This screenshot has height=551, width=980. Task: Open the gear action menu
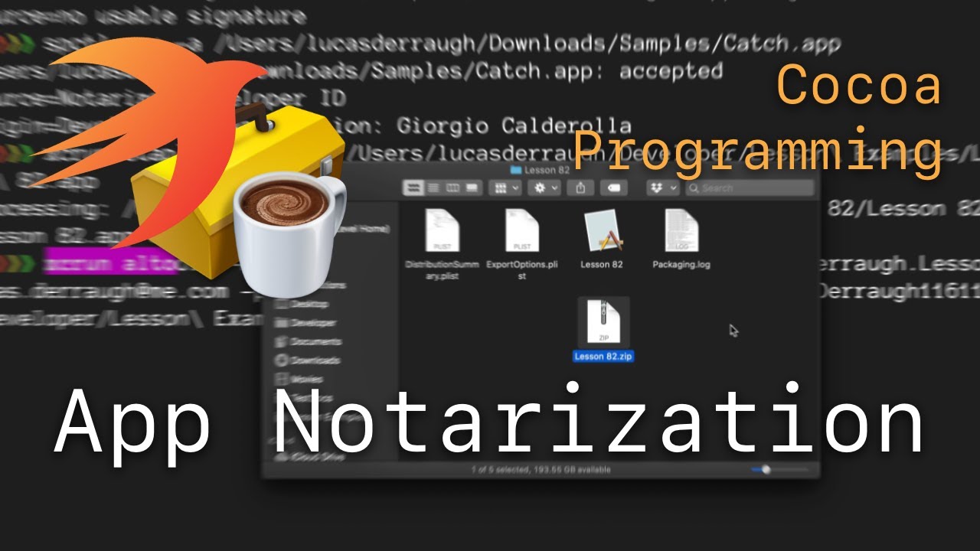[x=545, y=187]
